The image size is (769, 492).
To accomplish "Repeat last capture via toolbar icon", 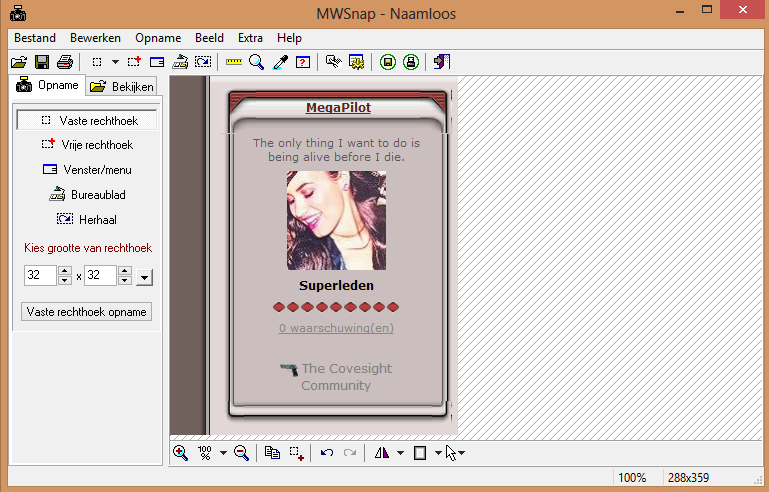I will pos(203,62).
